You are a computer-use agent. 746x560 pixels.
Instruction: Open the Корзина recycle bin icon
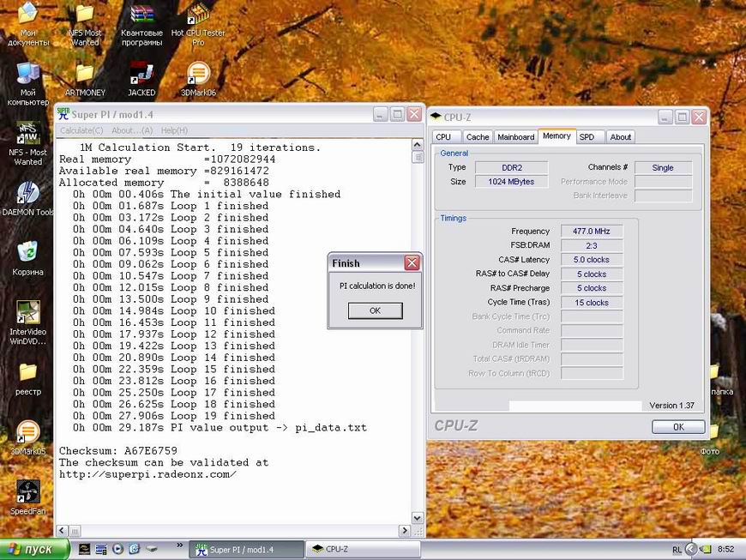coord(27,251)
